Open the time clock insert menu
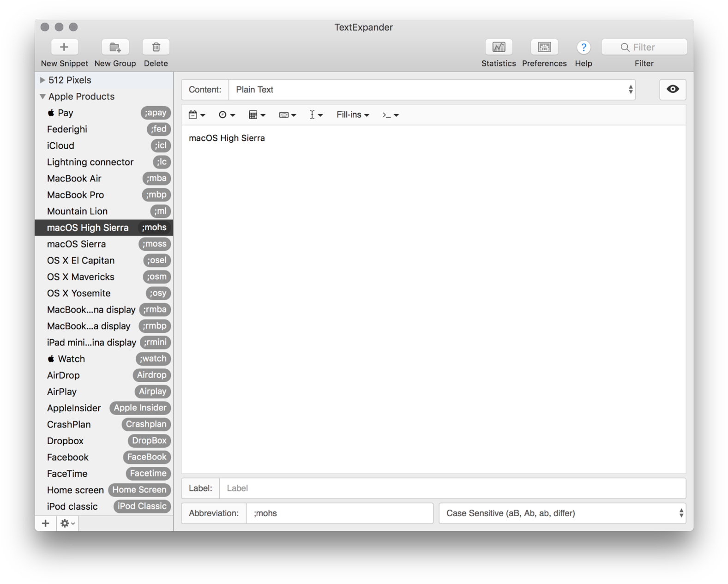This screenshot has width=728, height=584. pos(227,115)
